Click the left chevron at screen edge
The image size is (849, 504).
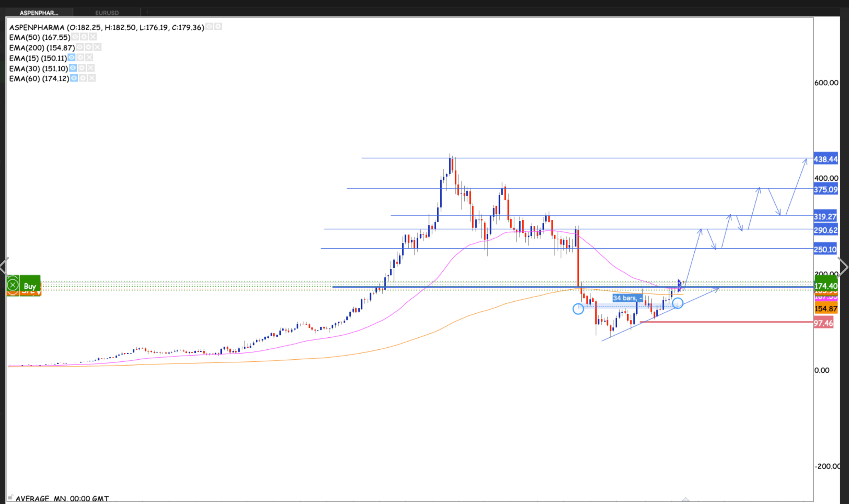pos(4,267)
